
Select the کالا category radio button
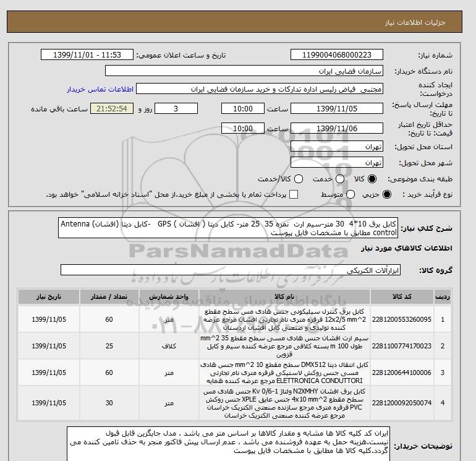372,179
